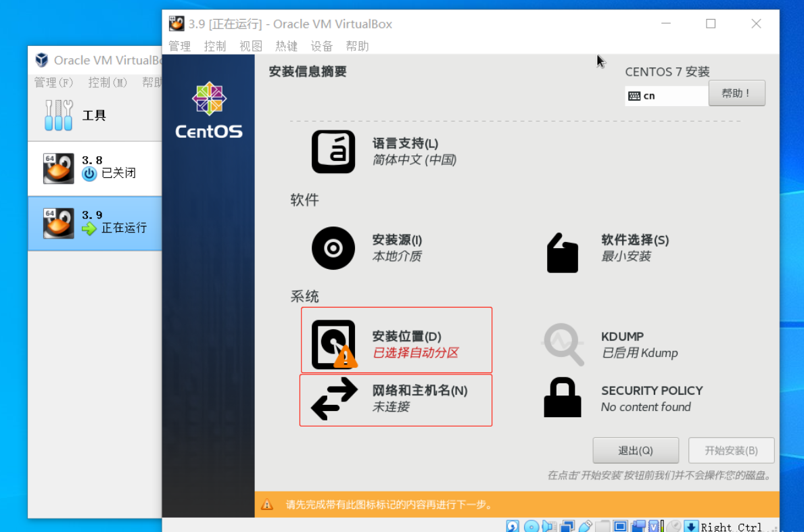Viewport: 804px width, 532px height.
Task: Minimize the 3.9 VM window
Action: click(x=665, y=24)
